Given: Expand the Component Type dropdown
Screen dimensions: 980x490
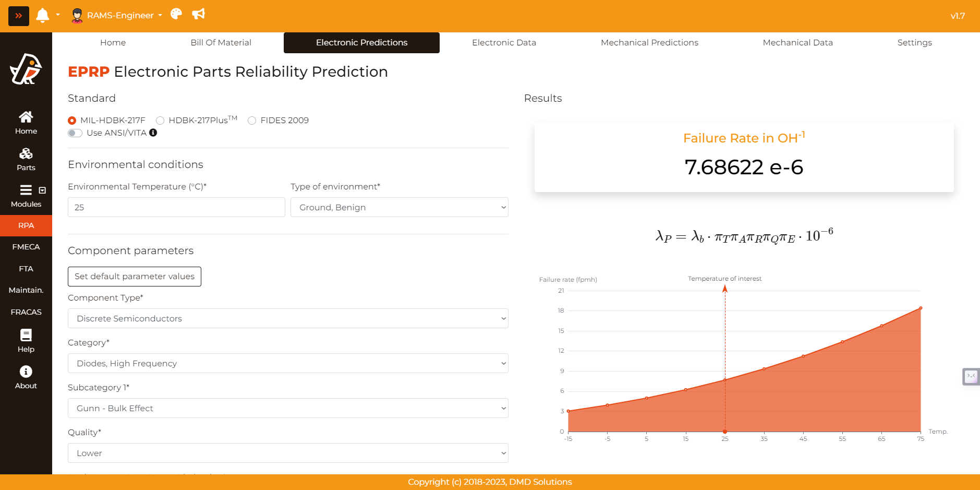Looking at the screenshot, I should (x=288, y=318).
